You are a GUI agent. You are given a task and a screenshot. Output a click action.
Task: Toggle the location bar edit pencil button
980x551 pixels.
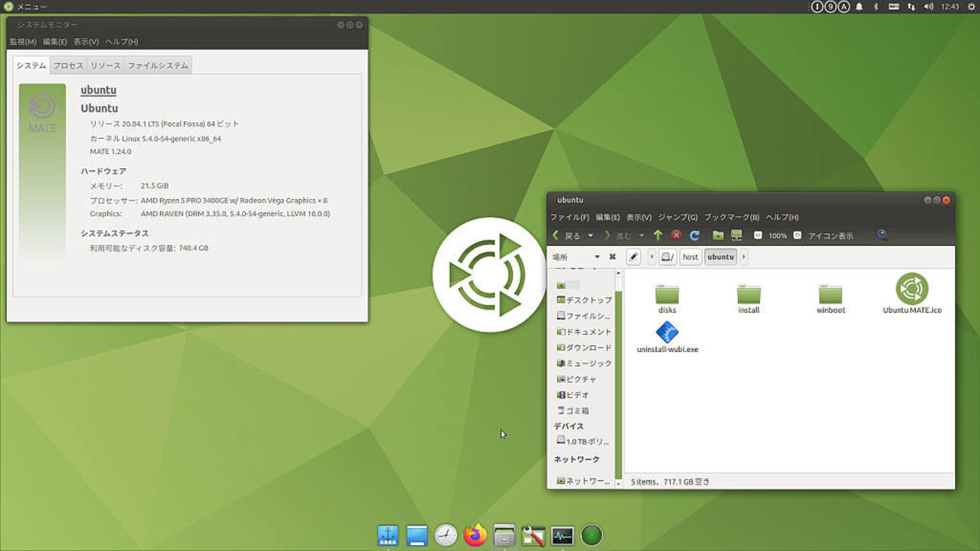tap(633, 257)
